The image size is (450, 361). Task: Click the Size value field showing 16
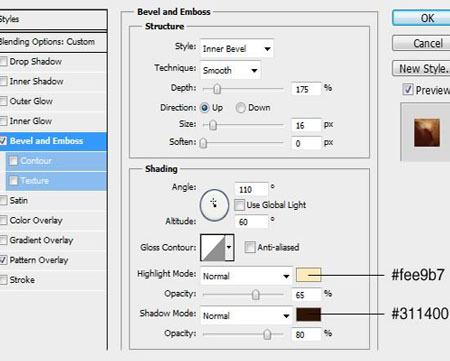click(306, 125)
